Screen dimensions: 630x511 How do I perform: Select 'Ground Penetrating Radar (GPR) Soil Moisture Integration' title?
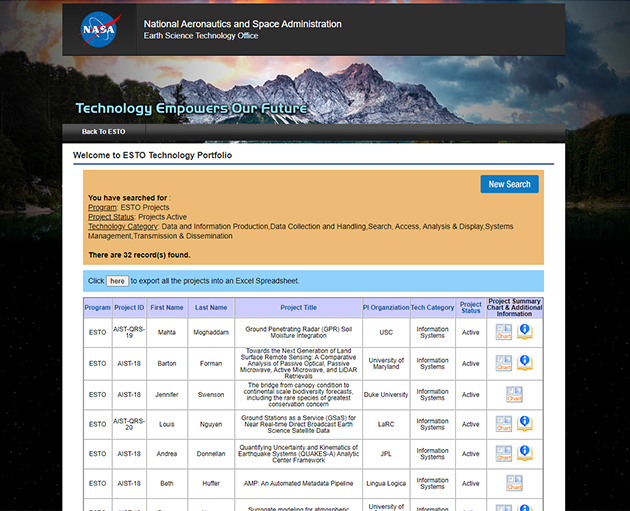click(299, 332)
